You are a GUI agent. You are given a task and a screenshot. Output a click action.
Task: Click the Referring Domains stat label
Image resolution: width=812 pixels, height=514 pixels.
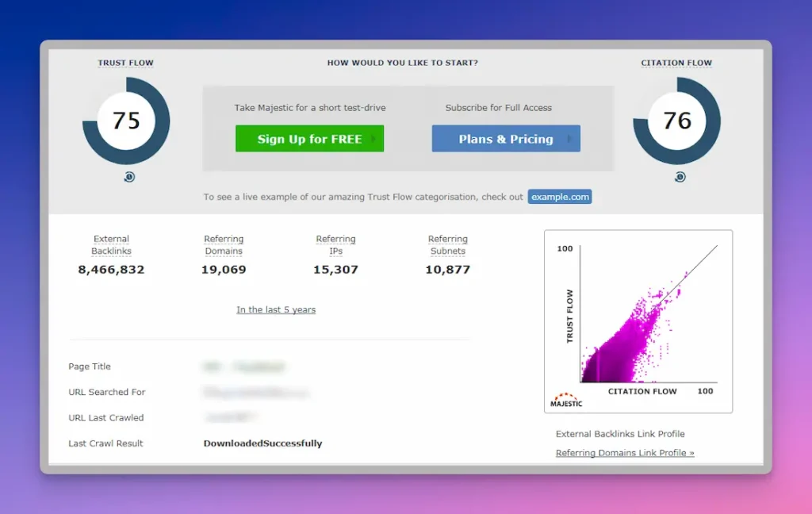coord(224,245)
